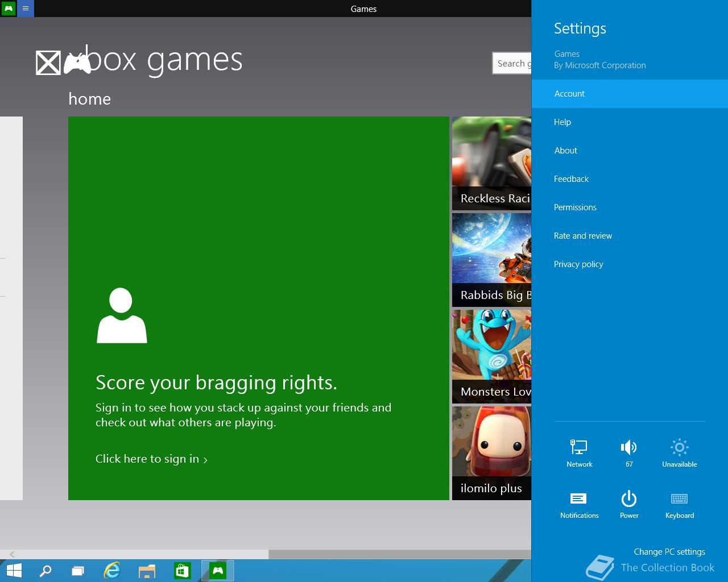The height and width of the screenshot is (582, 728).
Task: Open Rate and review option
Action: click(x=630, y=236)
